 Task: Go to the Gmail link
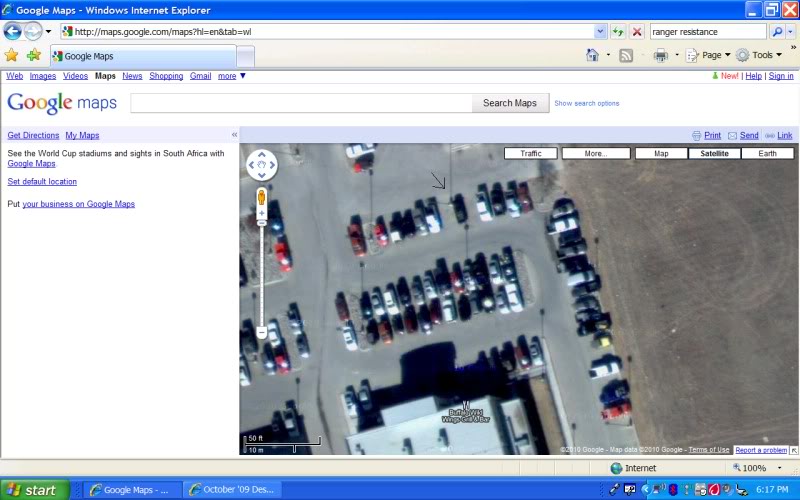[x=201, y=76]
